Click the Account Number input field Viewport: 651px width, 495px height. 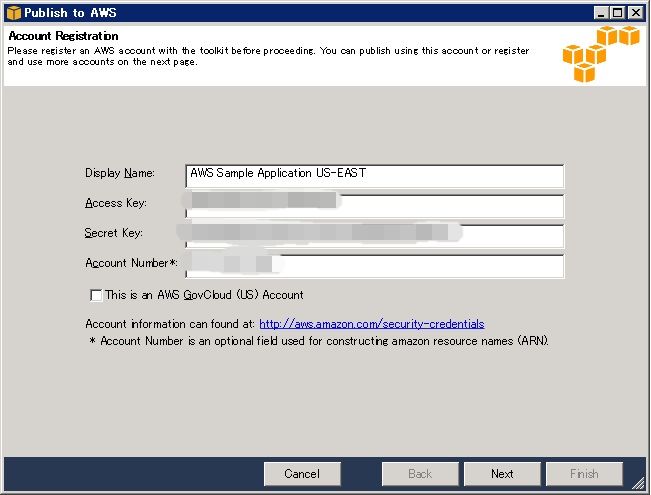(374, 266)
